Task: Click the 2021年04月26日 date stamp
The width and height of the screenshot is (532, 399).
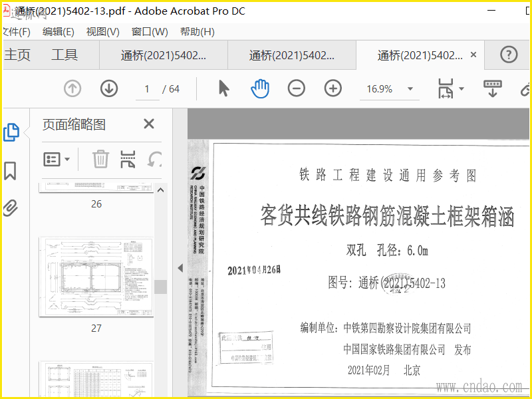Action: [254, 271]
